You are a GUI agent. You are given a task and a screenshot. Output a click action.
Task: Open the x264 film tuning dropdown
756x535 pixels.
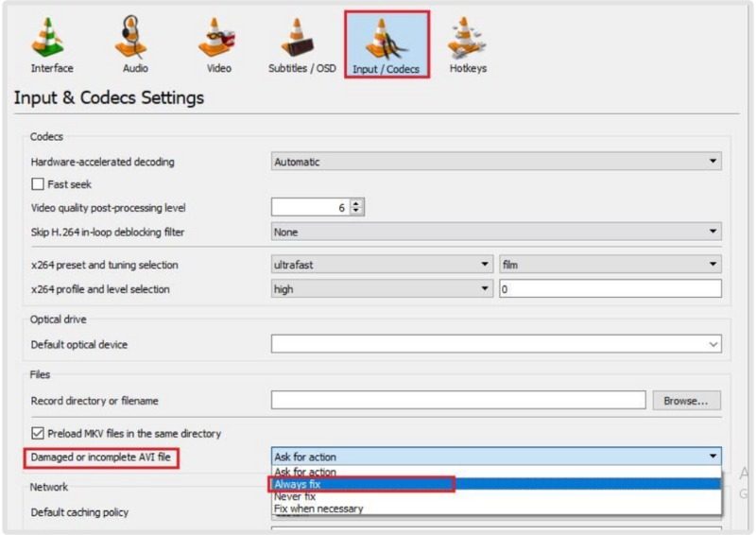coord(610,266)
